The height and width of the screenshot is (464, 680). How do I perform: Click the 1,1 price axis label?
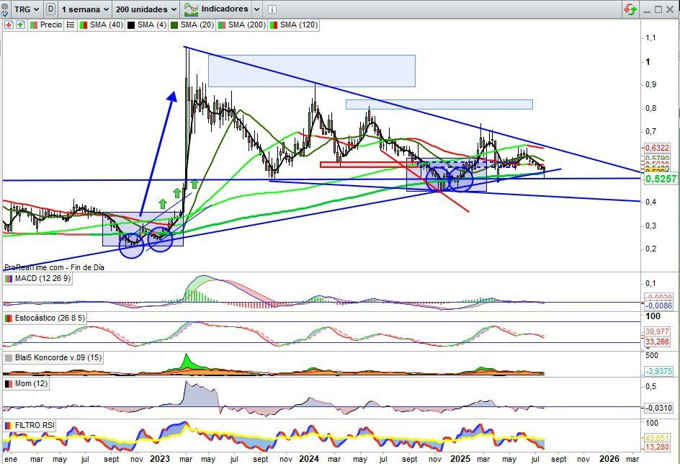(x=651, y=38)
